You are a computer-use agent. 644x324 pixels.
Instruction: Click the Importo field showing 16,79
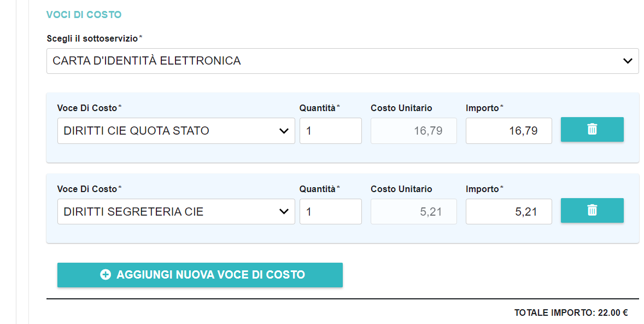(x=508, y=131)
